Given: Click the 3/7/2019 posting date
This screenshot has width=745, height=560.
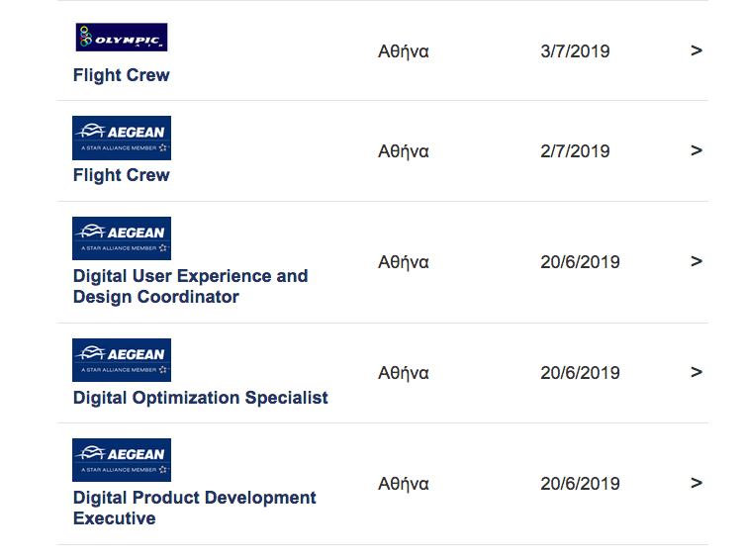Looking at the screenshot, I should tap(575, 51).
